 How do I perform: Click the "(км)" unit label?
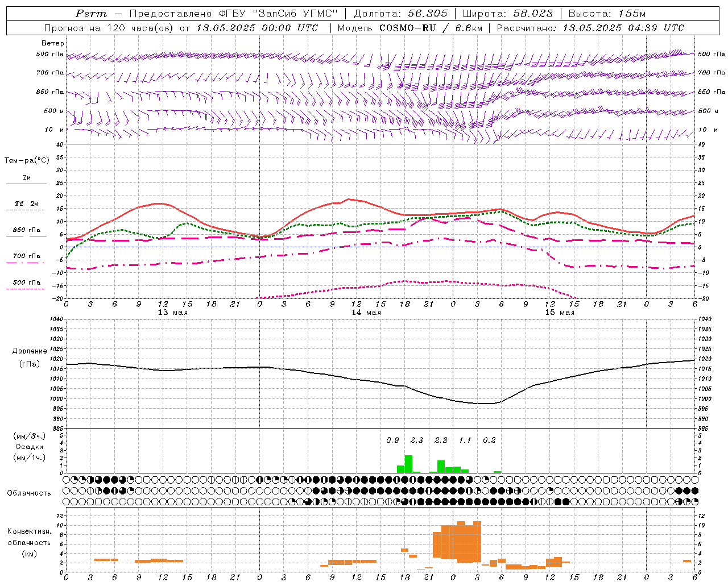[29, 554]
